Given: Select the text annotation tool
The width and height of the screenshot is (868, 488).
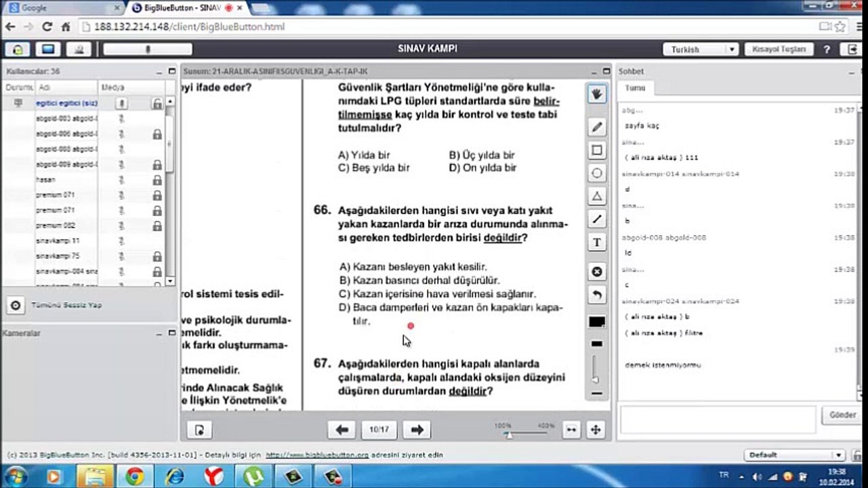Looking at the screenshot, I should (x=597, y=243).
